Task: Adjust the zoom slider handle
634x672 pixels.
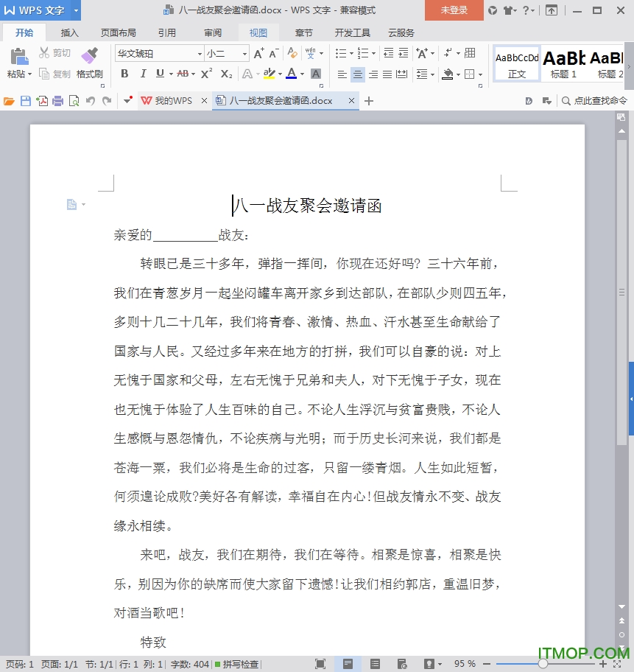Action: click(x=543, y=664)
